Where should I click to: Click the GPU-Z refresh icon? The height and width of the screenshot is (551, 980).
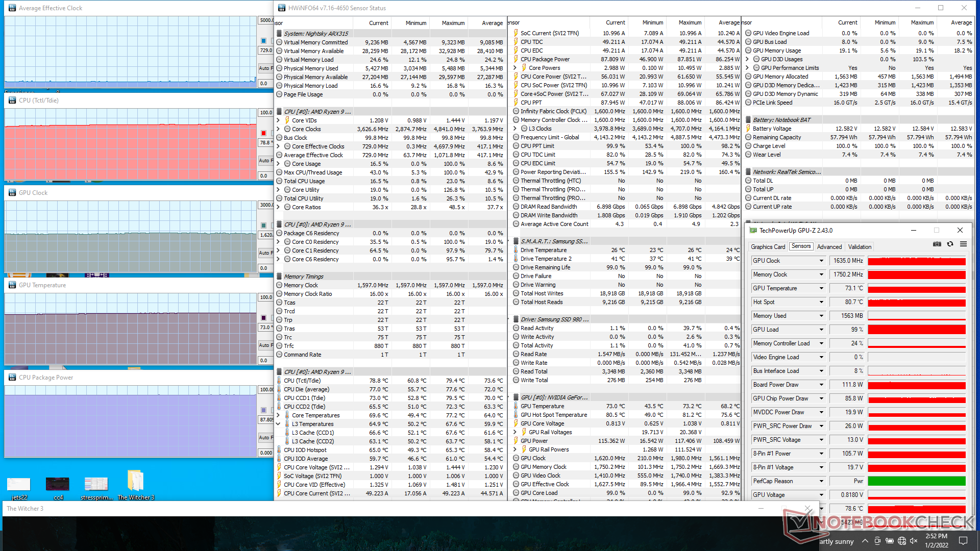point(950,244)
